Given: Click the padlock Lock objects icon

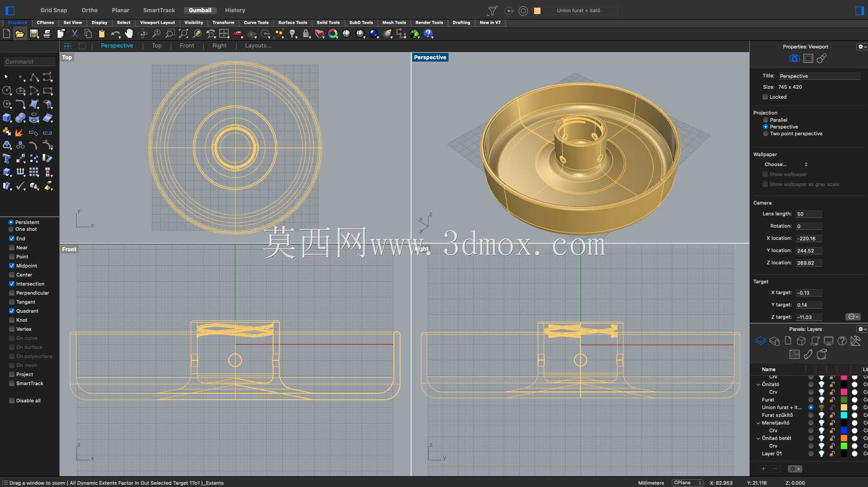Looking at the screenshot, I should click(306, 33).
